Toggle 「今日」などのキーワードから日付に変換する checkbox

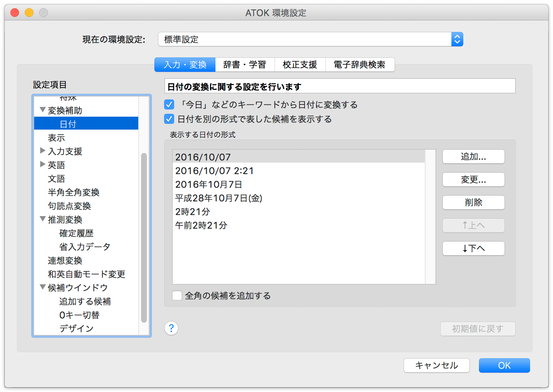click(169, 104)
